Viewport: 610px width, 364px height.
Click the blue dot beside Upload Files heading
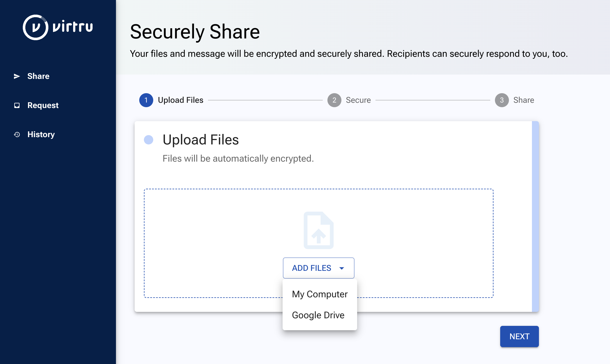[x=149, y=140]
